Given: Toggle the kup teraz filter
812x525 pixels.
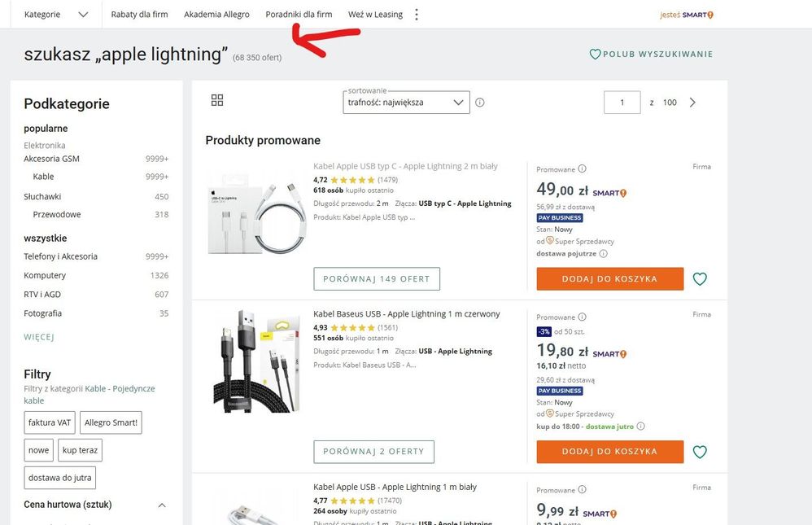Looking at the screenshot, I should pyautogui.click(x=80, y=450).
